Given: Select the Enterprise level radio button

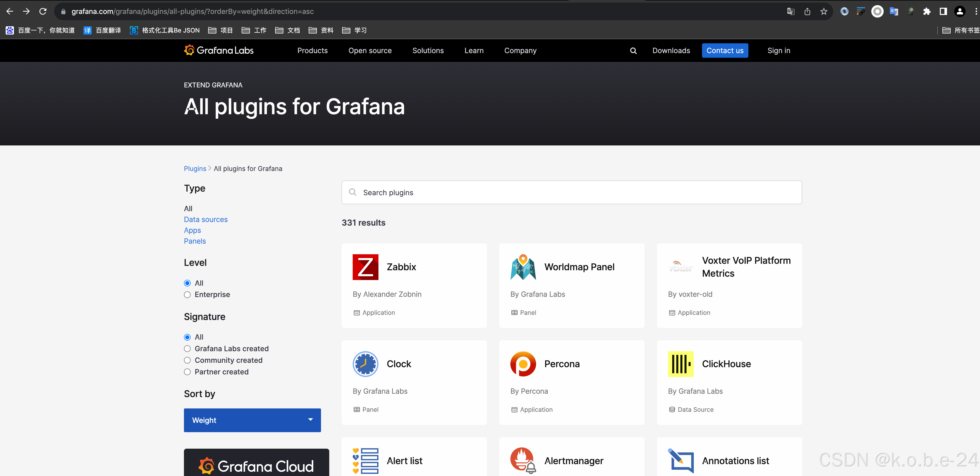Looking at the screenshot, I should (x=187, y=294).
